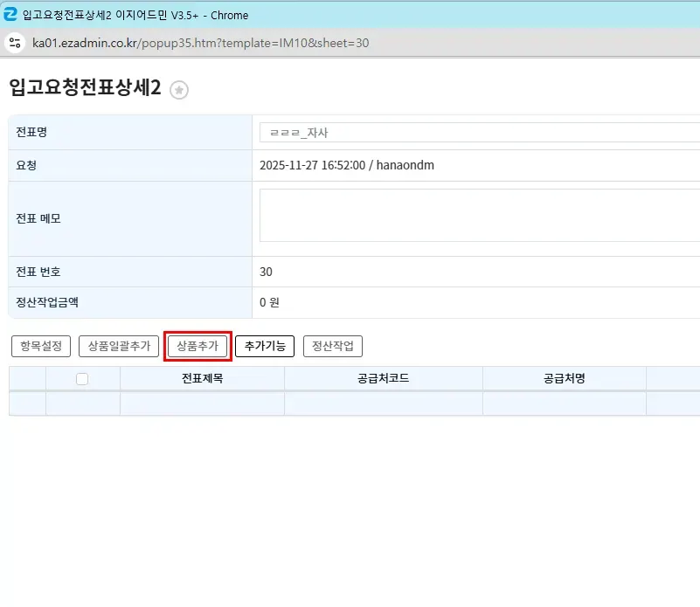Click the Ezadmin logo in title bar
700x607 pixels.
[x=10, y=14]
